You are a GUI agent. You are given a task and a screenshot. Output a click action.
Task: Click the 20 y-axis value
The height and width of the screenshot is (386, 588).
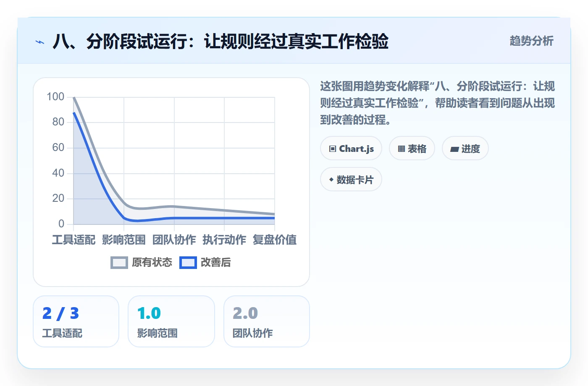58,198
